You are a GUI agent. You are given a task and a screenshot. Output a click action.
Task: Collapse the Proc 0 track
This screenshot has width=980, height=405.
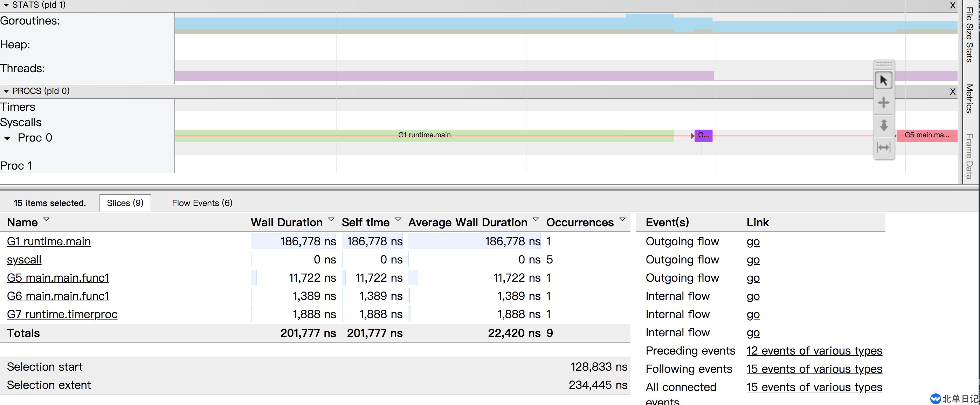click(7, 138)
